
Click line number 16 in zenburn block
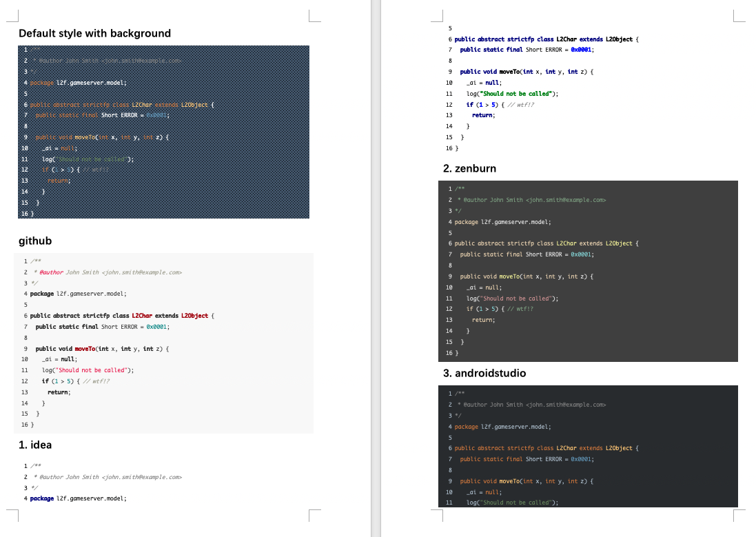(x=449, y=353)
